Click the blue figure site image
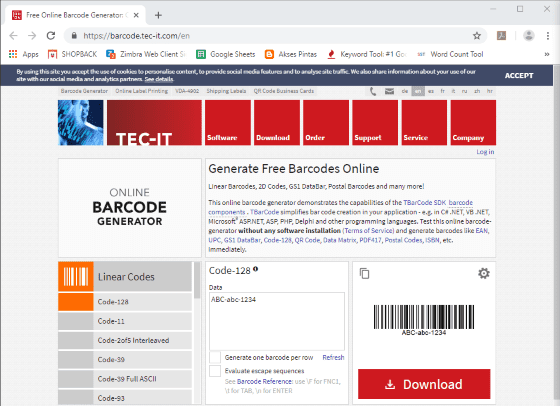 81,122
